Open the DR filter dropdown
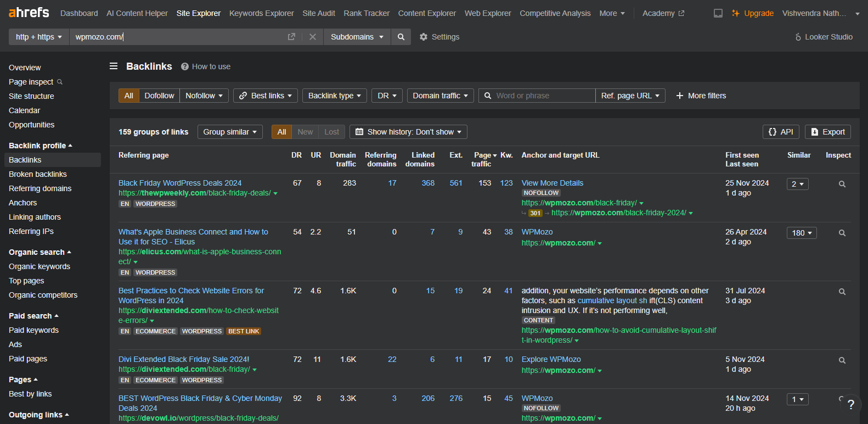The image size is (868, 424). pos(387,96)
